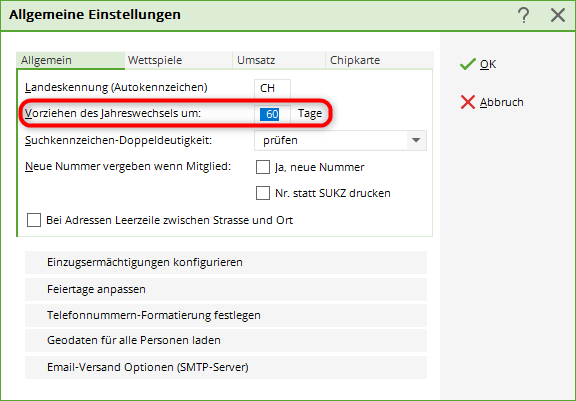
Task: Check Bei Adressen Leerzeile zwischen Strasse und Ort
Action: 34,220
